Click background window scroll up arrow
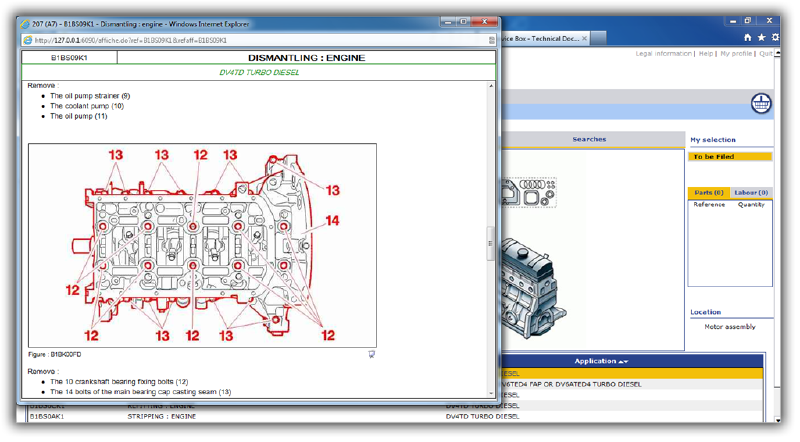This screenshot has height=442, width=800. [x=777, y=53]
